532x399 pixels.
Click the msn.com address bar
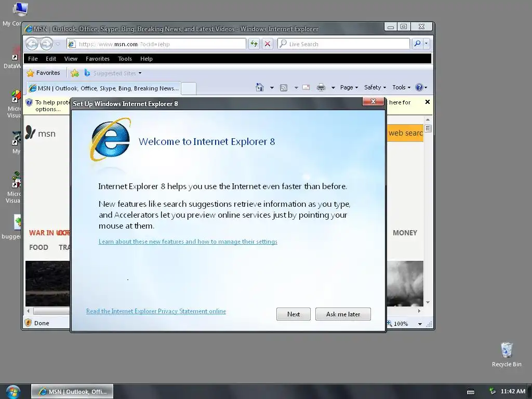point(156,44)
